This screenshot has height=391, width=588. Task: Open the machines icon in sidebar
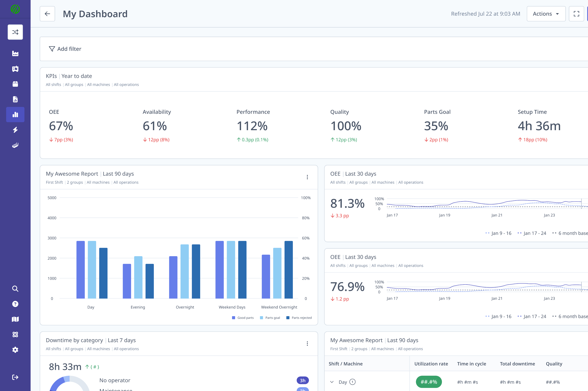[15, 69]
